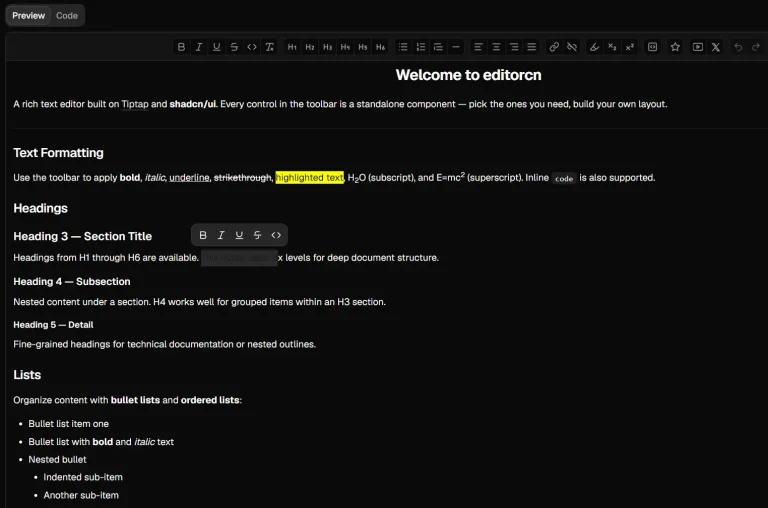Click the 'Welcome to editorcn' title

click(x=468, y=75)
